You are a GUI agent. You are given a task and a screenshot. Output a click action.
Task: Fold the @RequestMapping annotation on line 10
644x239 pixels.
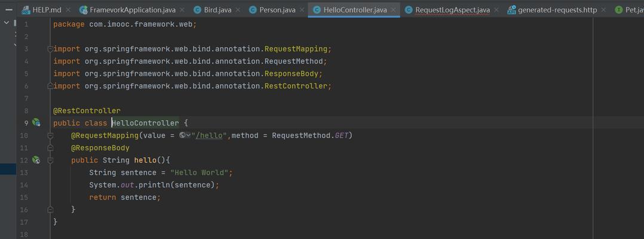pyautogui.click(x=51, y=135)
